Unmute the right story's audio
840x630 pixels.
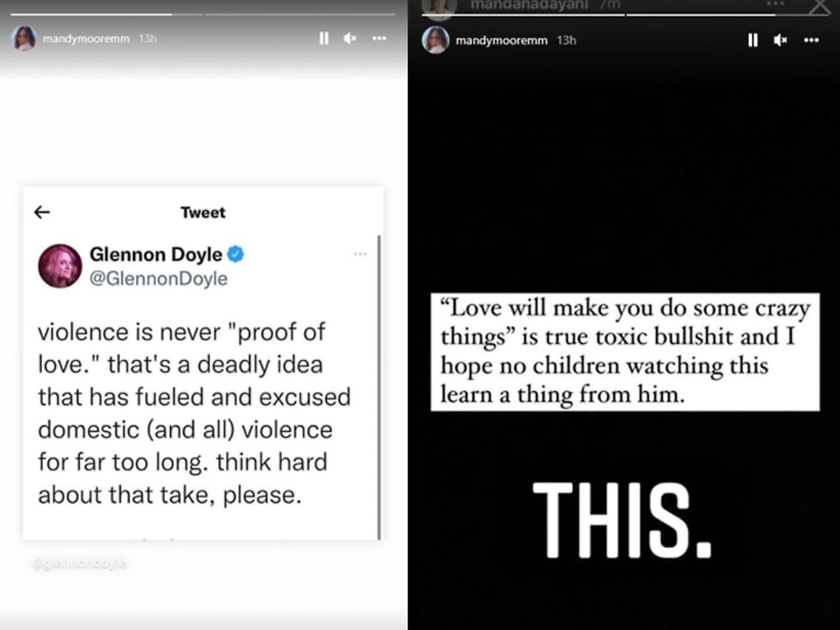pyautogui.click(x=781, y=40)
